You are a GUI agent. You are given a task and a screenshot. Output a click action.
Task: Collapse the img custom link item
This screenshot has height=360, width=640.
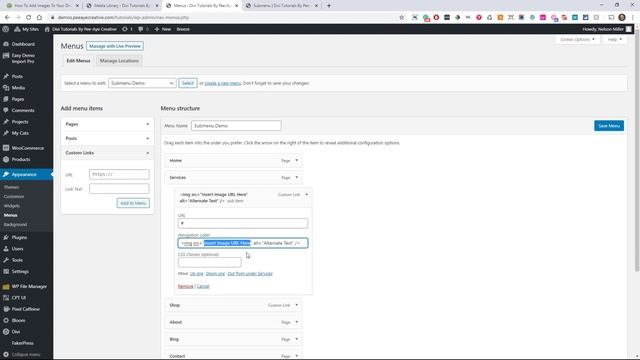tap(307, 195)
